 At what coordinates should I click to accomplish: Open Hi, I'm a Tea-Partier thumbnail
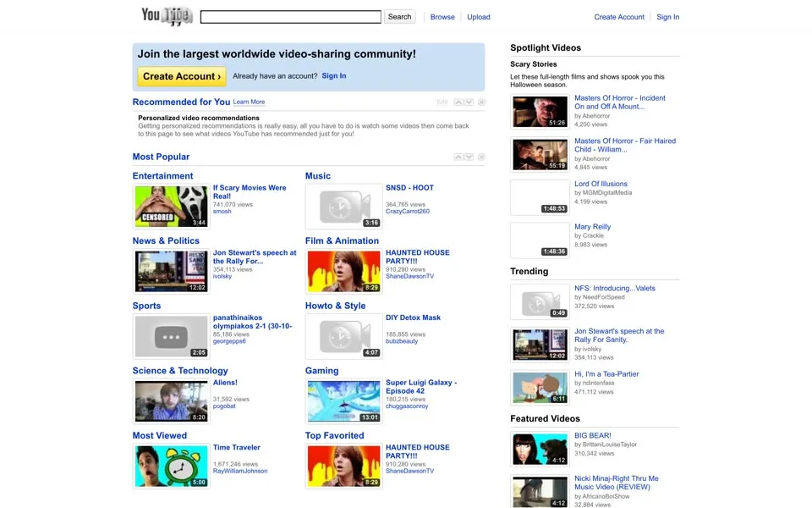click(x=540, y=388)
